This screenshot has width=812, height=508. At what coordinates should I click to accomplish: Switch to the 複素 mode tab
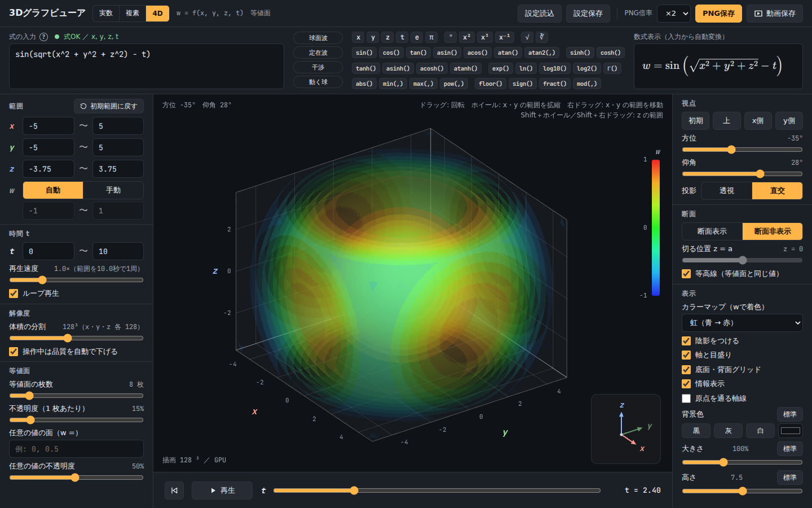click(x=133, y=14)
